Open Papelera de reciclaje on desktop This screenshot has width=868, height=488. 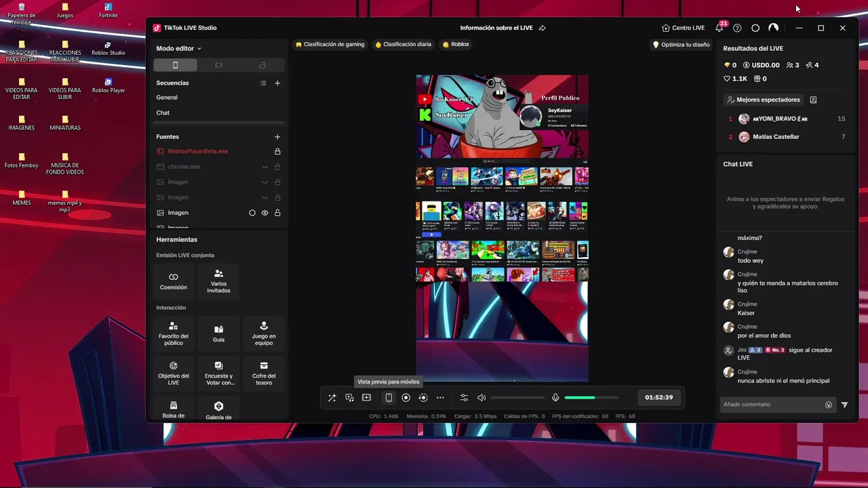pos(22,15)
